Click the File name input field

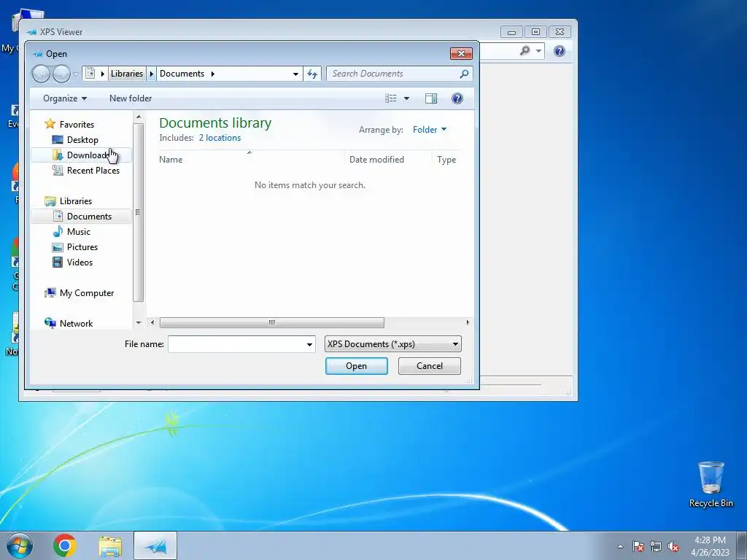click(236, 344)
